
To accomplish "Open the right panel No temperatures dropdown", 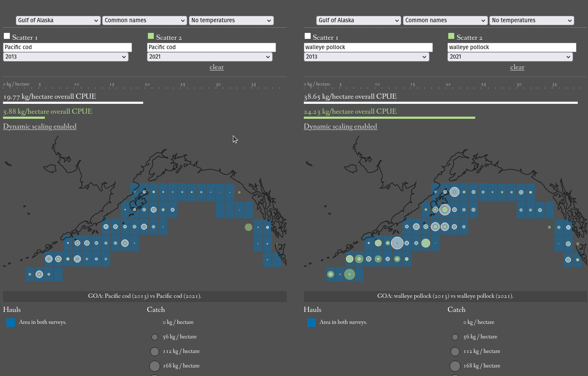I will point(532,21).
